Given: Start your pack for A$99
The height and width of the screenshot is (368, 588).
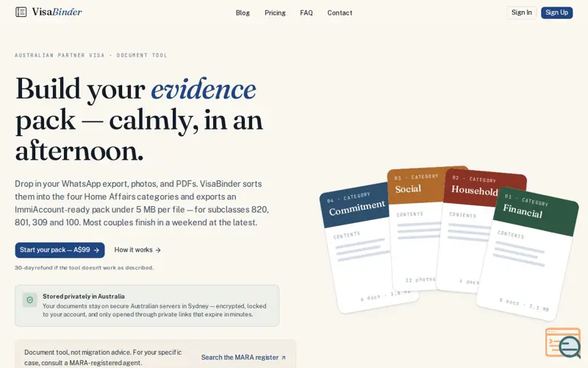Looking at the screenshot, I should pyautogui.click(x=60, y=250).
